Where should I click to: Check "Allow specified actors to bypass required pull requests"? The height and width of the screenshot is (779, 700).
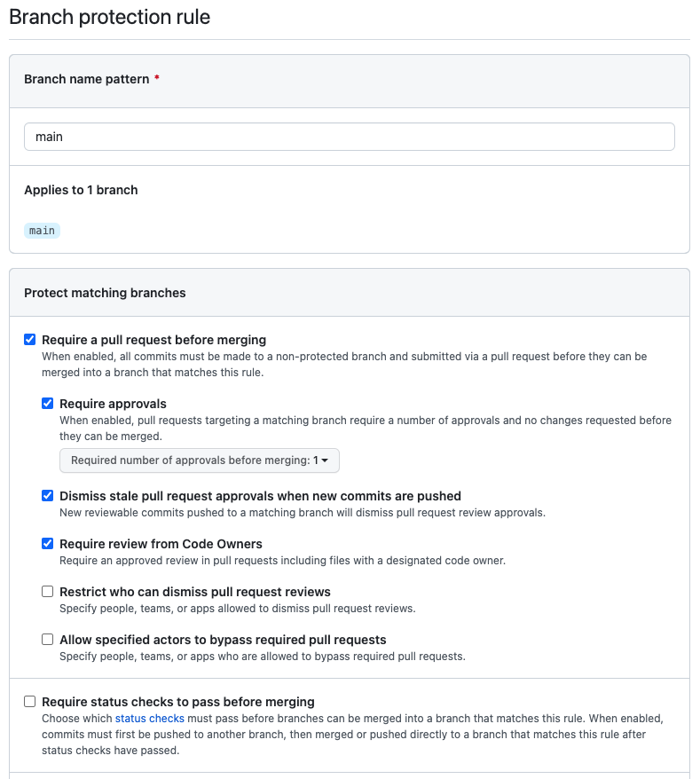[48, 639]
